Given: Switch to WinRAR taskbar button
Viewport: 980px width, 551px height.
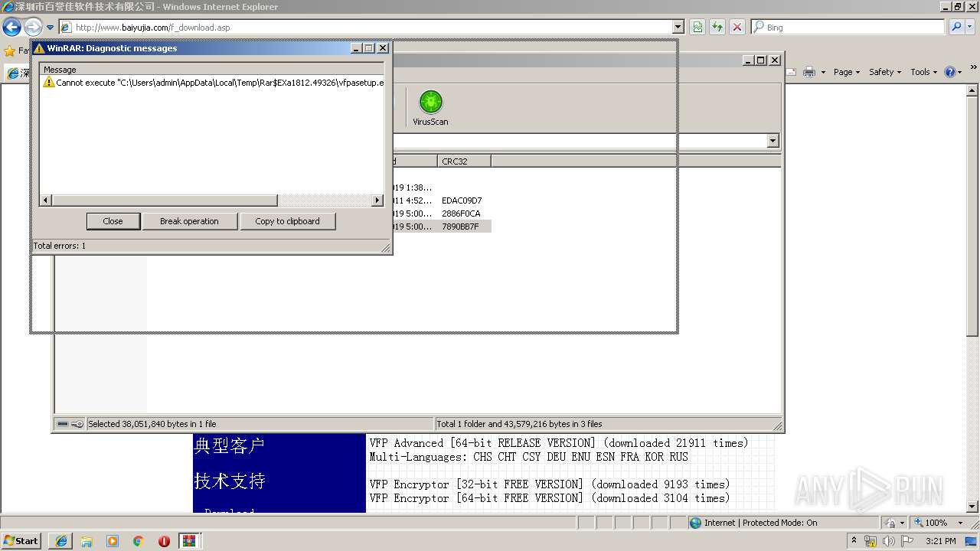Looking at the screenshot, I should pos(189,541).
